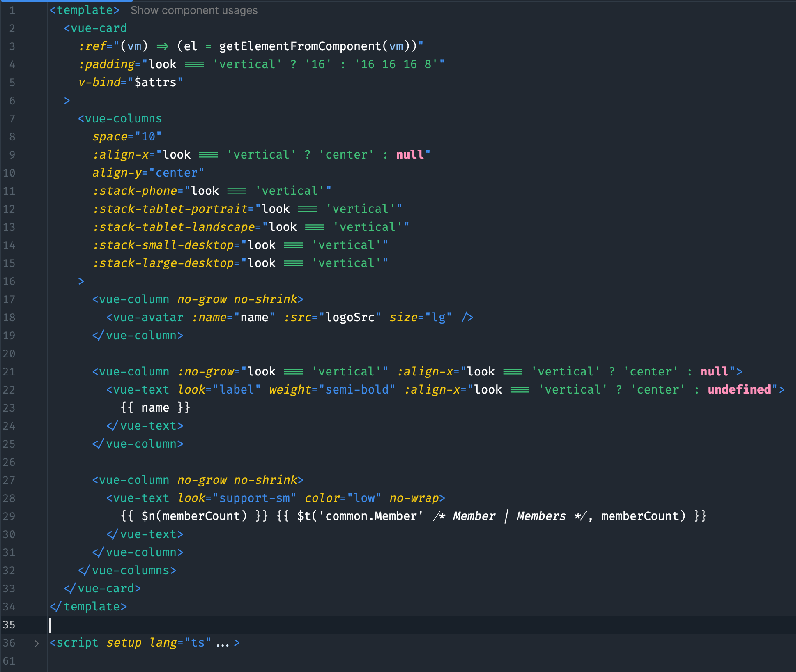Click <vue-column tag on line 17

pos(131,299)
